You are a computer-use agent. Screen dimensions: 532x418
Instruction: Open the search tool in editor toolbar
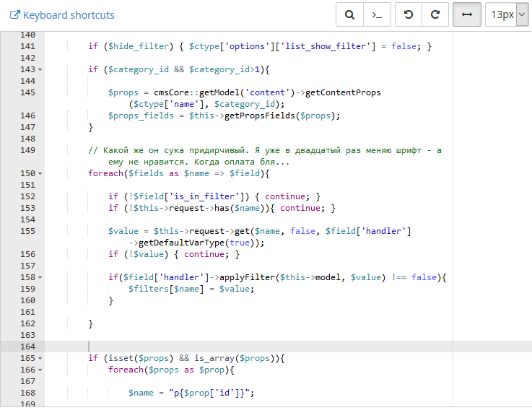(x=349, y=14)
